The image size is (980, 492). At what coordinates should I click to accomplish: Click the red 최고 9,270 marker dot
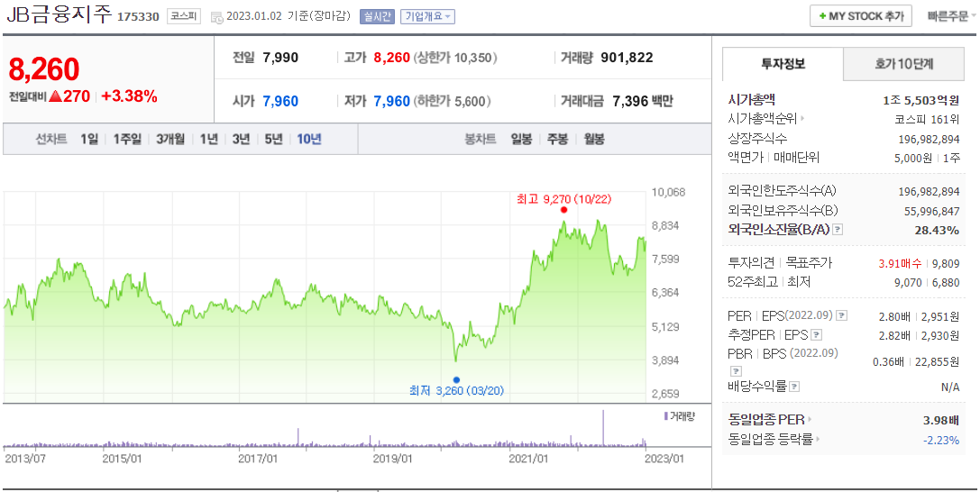[x=563, y=211]
